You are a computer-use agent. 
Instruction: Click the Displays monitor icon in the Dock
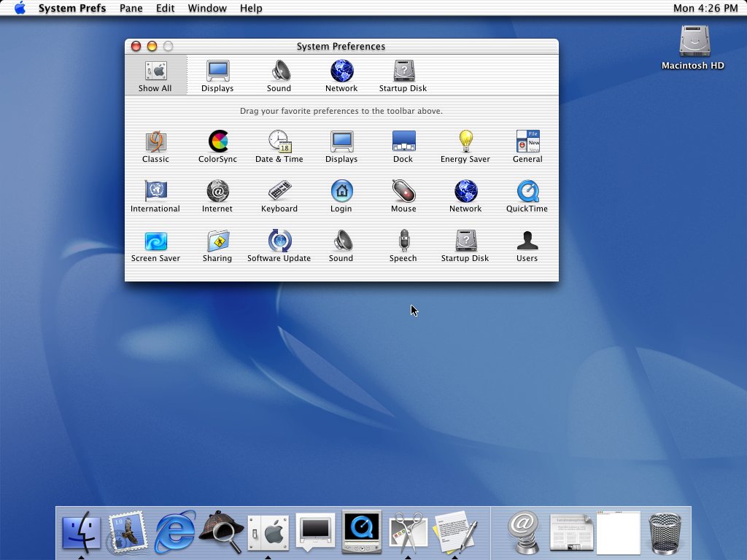click(x=315, y=532)
